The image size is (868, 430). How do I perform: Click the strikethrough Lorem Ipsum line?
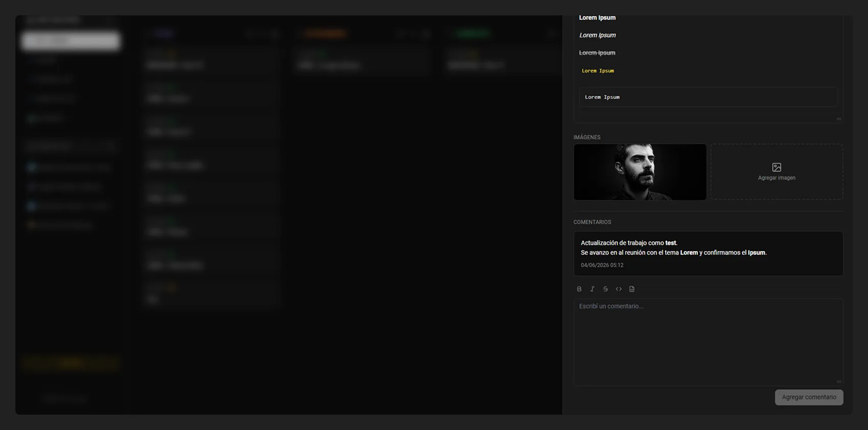tap(597, 53)
